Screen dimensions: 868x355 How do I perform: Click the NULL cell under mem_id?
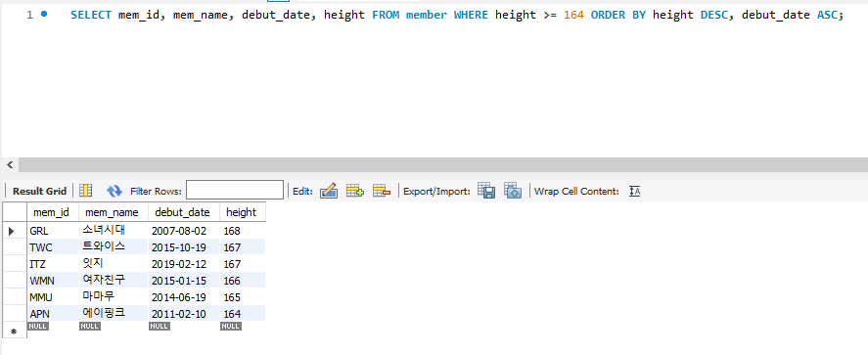pos(37,327)
